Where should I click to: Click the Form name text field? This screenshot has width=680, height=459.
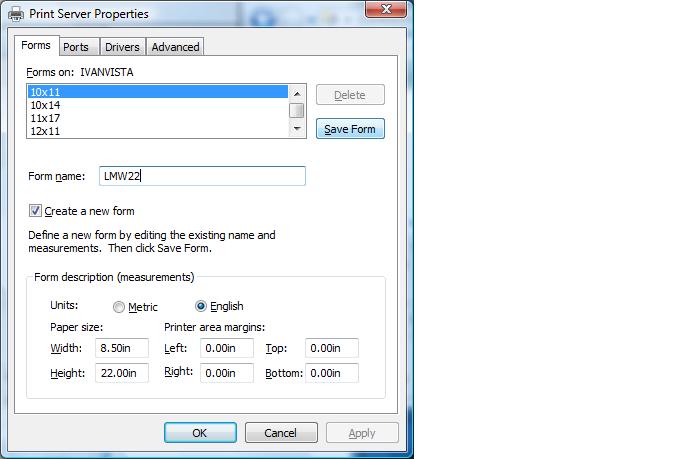click(x=202, y=176)
